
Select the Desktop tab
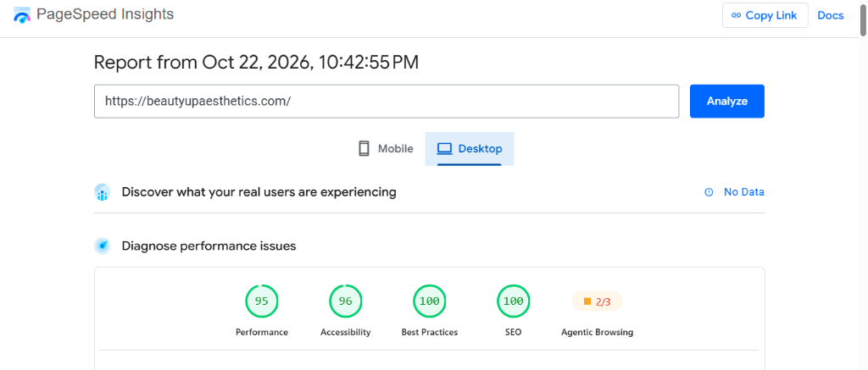tap(470, 149)
